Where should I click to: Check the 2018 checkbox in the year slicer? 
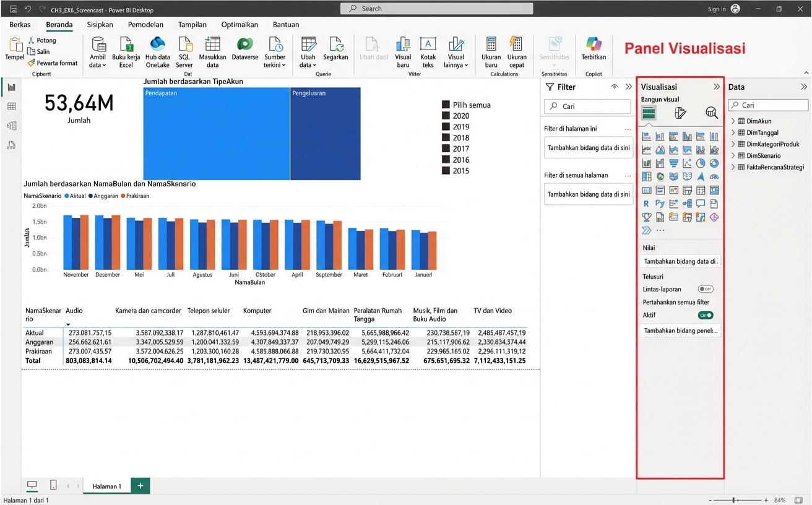pos(444,137)
